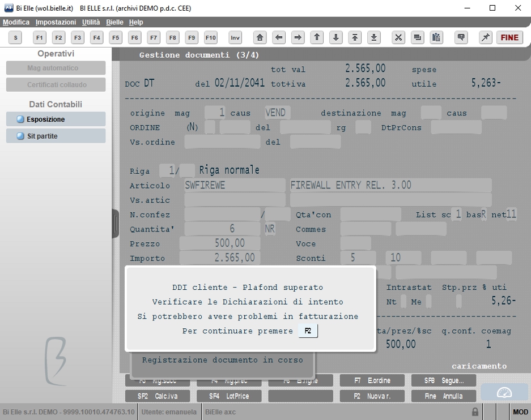Click the right arrow toolbar icon
Viewport: 531px width, 420px height.
[x=298, y=37]
